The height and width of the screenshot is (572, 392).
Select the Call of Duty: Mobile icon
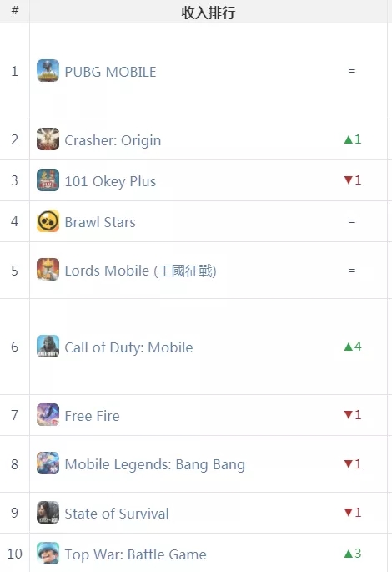[48, 346]
